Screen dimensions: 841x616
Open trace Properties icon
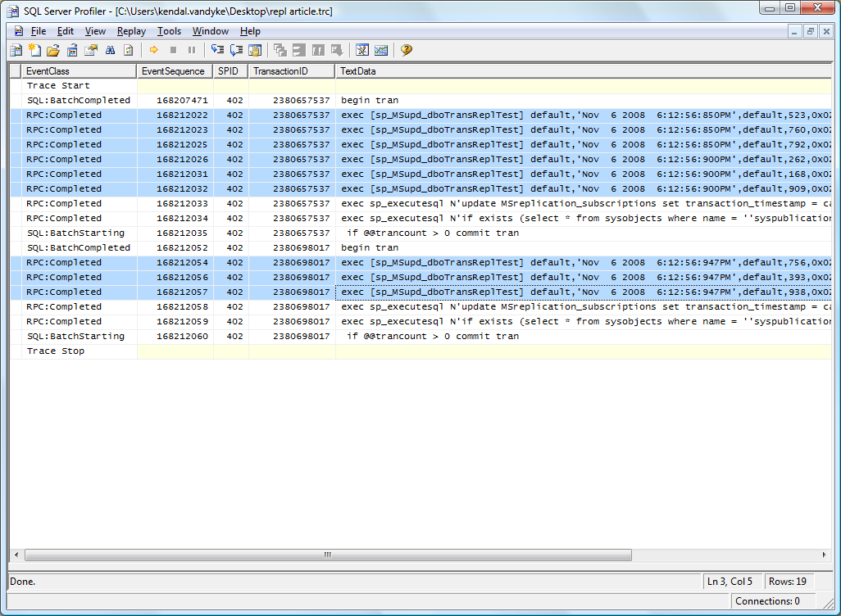click(91, 51)
